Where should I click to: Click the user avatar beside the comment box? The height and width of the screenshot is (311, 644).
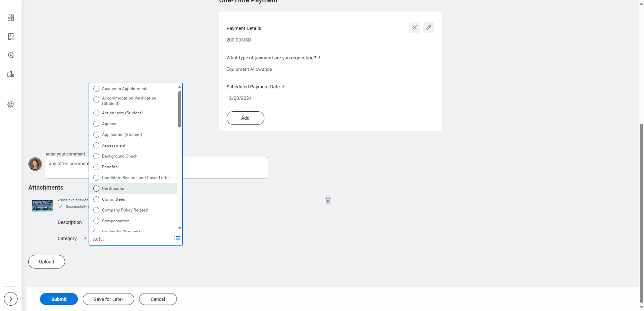click(35, 164)
